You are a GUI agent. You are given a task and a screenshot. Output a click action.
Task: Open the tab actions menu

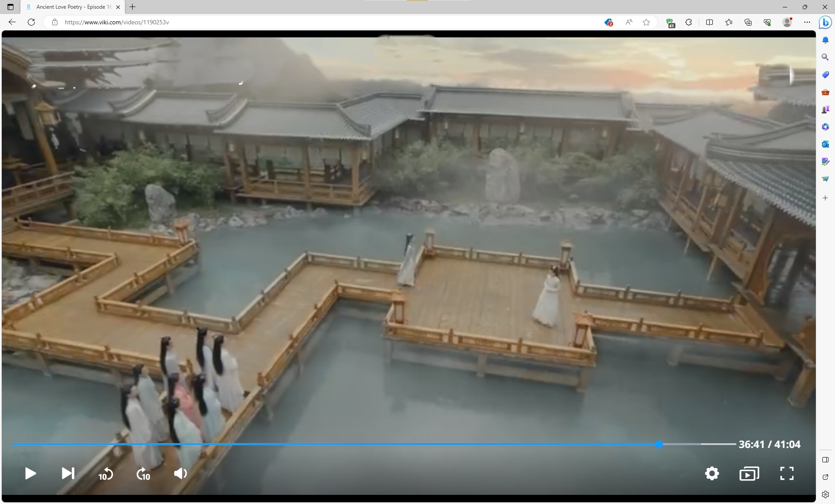[x=10, y=7]
